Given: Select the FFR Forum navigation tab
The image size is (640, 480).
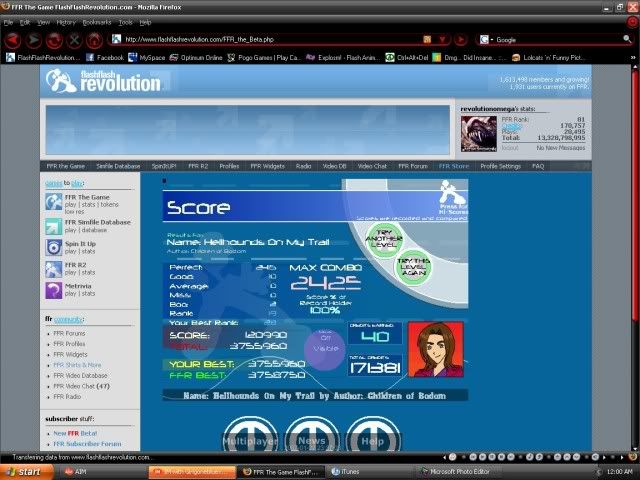Looking at the screenshot, I should (412, 166).
